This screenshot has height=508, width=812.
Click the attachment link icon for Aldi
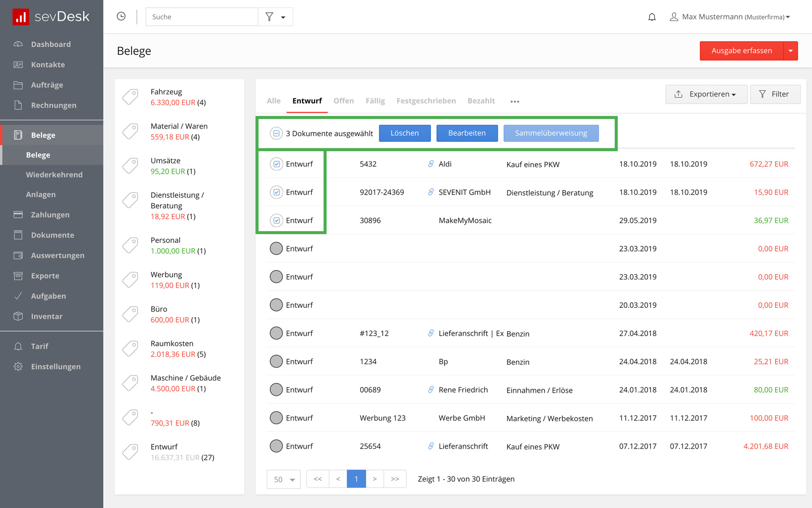[431, 164]
